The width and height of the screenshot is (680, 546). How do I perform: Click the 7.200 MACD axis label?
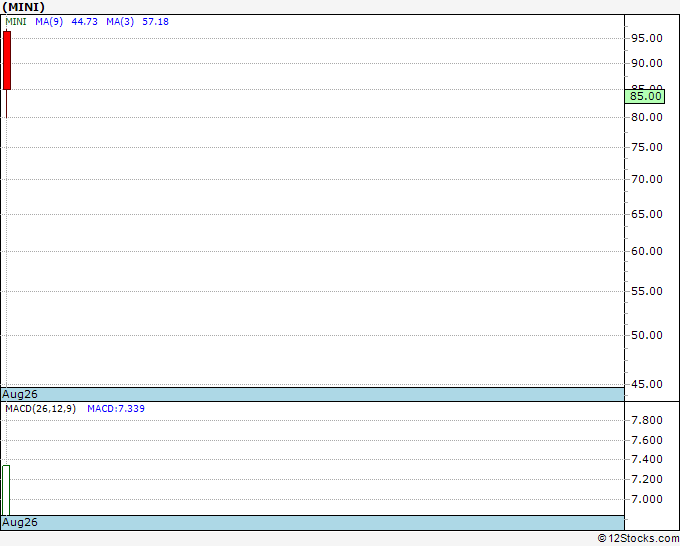[x=647, y=479]
